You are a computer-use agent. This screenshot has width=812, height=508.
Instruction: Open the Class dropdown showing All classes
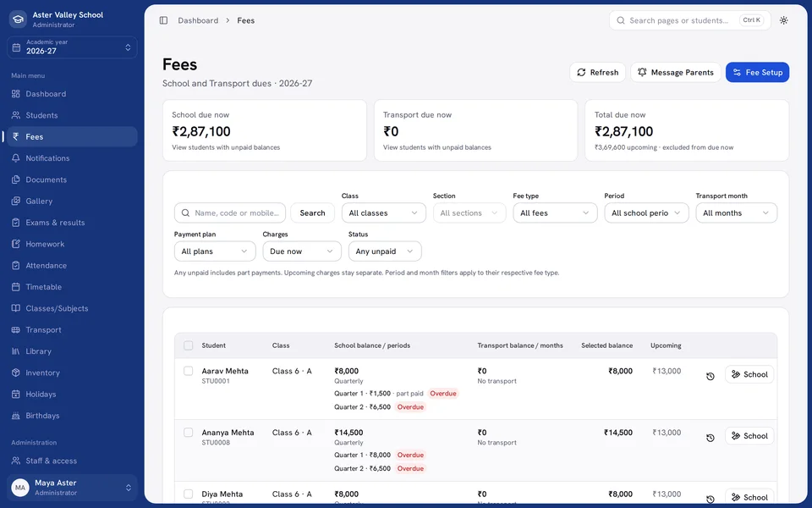384,213
